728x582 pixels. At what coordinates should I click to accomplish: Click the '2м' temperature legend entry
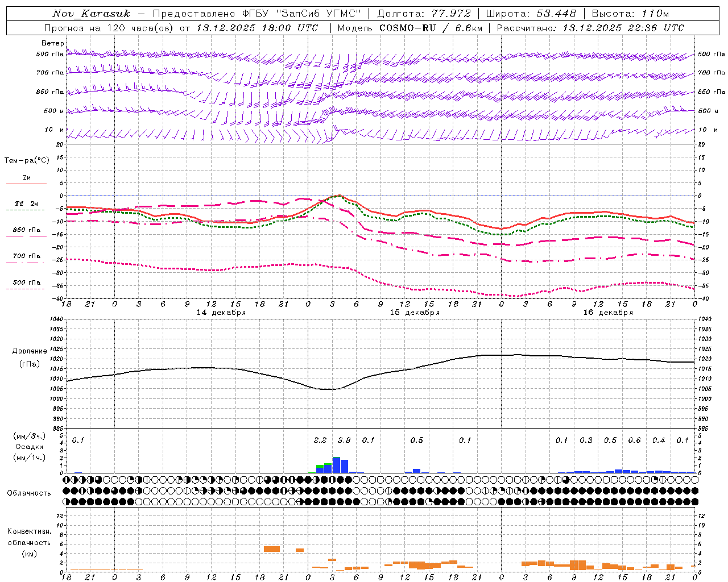27,177
